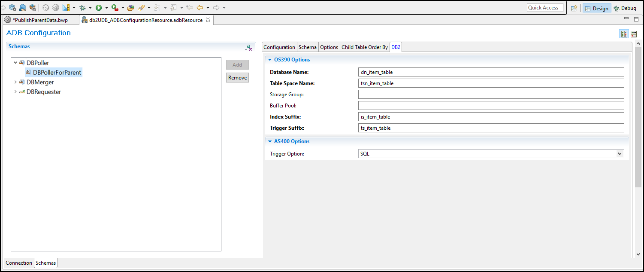The height and width of the screenshot is (272, 644).
Task: Click the Remove button
Action: click(x=237, y=78)
